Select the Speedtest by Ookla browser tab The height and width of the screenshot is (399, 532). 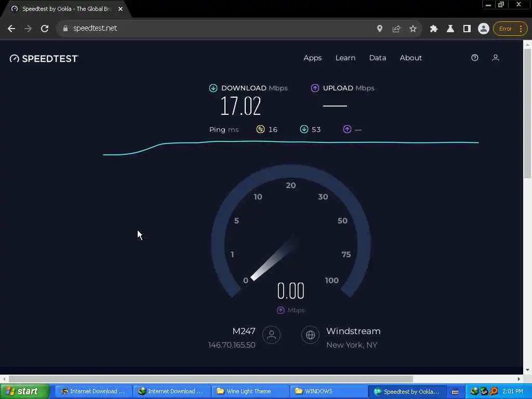[x=66, y=9]
